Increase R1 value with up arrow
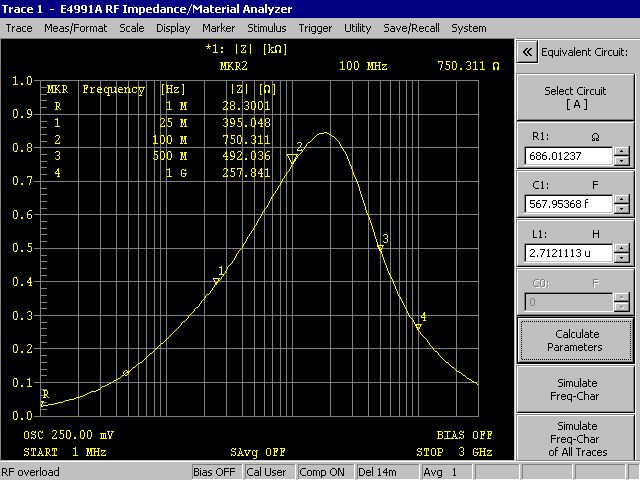Screen dimensions: 640x480 point(622,151)
